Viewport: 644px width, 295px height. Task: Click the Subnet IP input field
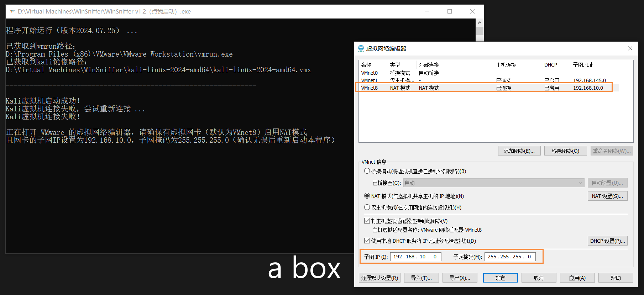[x=416, y=257]
